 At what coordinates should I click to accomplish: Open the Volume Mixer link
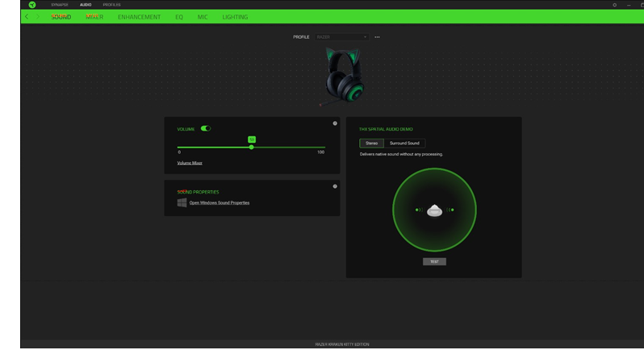point(190,163)
